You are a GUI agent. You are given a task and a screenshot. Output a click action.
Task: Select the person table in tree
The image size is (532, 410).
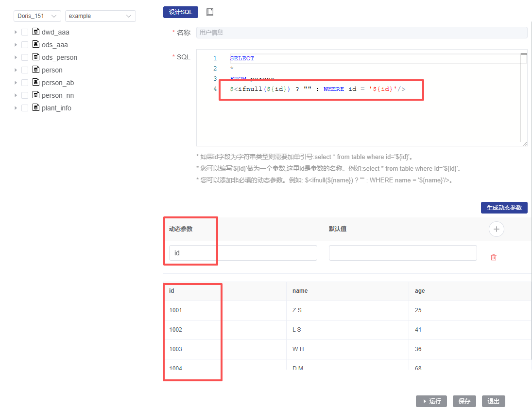[52, 70]
